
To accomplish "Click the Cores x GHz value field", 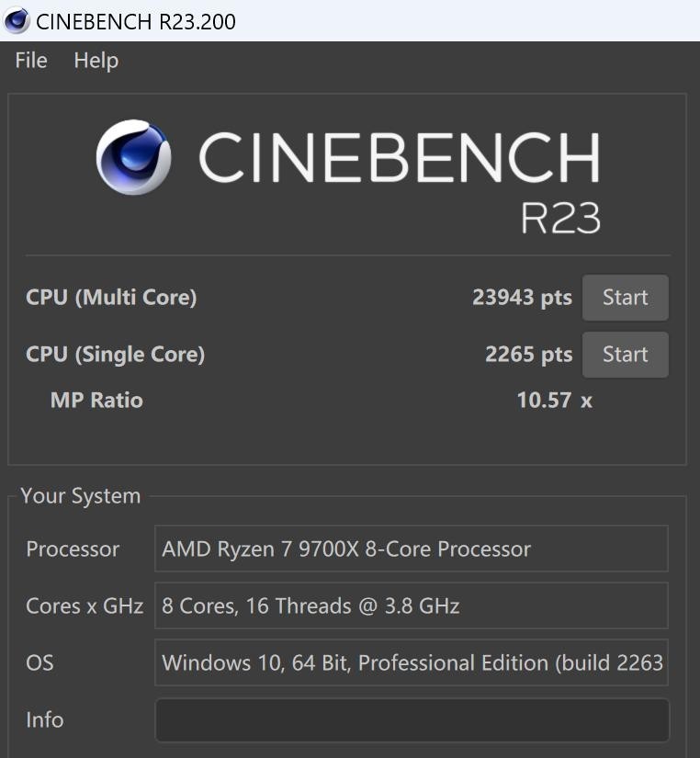I will tap(412, 606).
